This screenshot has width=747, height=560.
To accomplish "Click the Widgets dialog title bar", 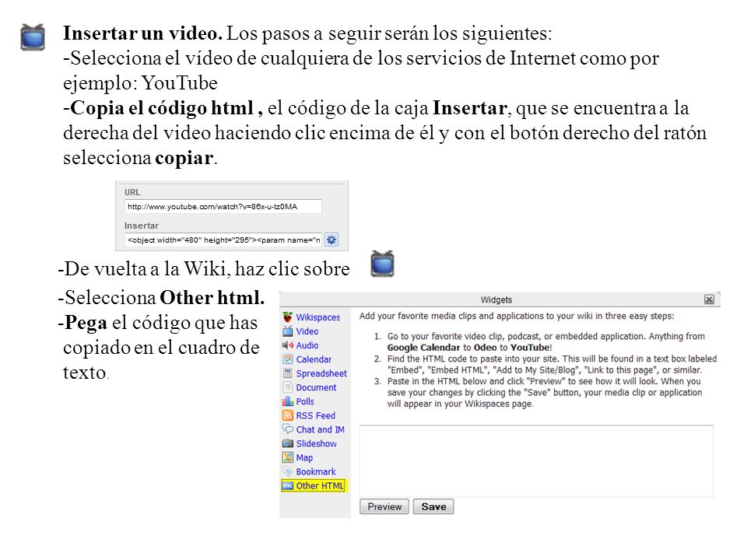I will [x=500, y=299].
